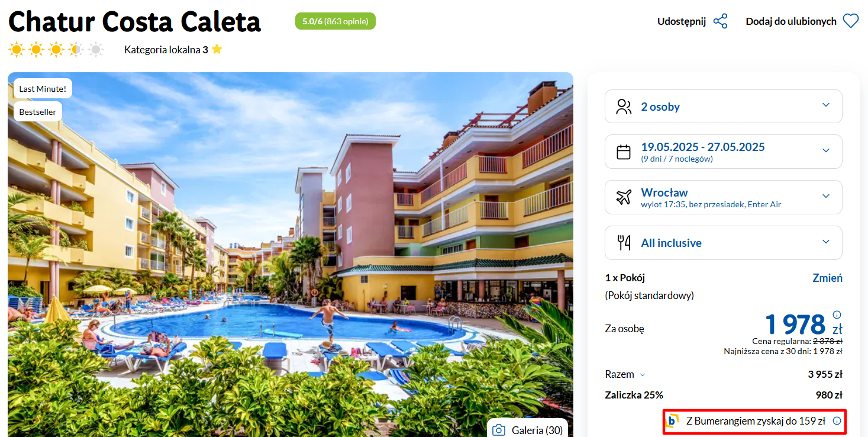This screenshot has width=868, height=437.
Task: Click the people icon in the 2 osoby field
Action: 624,107
